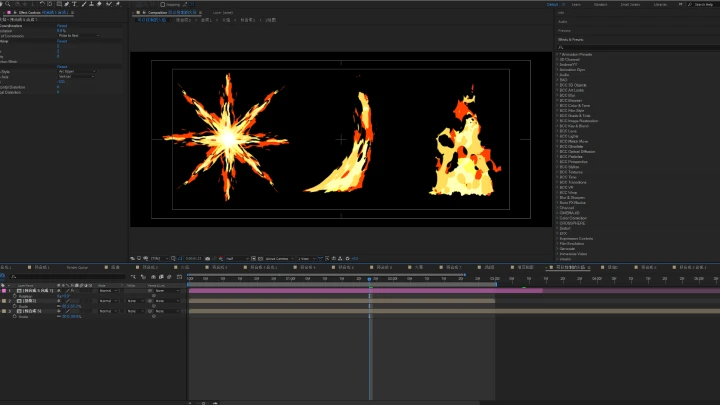The image size is (720, 405).
Task: Switch to the Learn workspace
Action: click(576, 5)
